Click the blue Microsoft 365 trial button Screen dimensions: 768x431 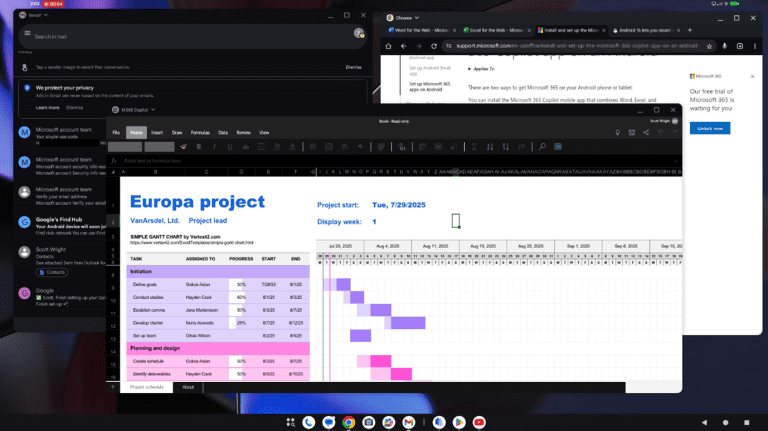click(710, 128)
